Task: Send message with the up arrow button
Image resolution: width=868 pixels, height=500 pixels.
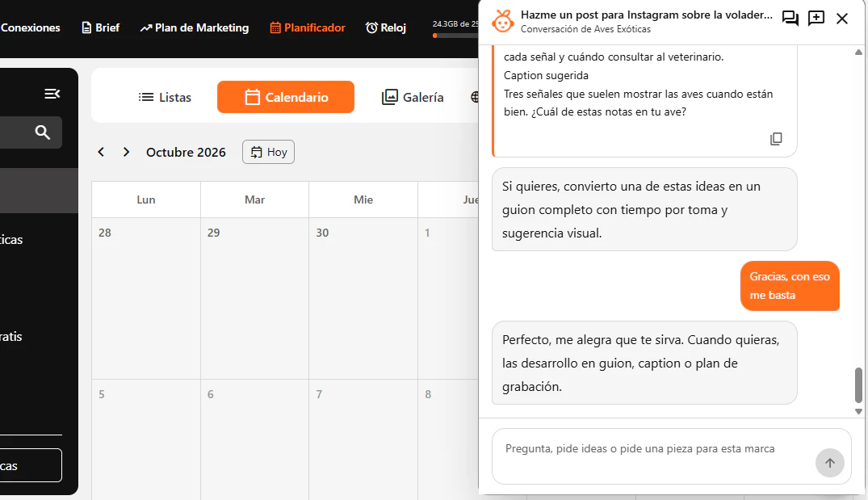Action: click(x=830, y=463)
